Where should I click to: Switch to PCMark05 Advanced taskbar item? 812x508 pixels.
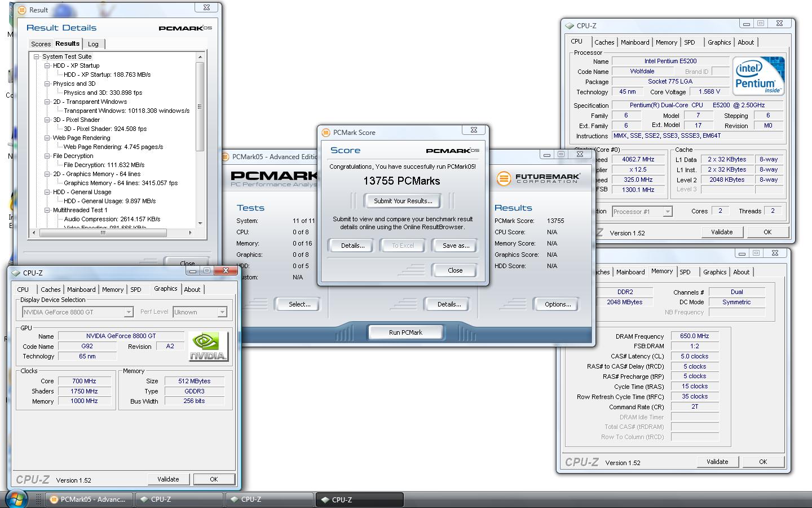pos(89,500)
